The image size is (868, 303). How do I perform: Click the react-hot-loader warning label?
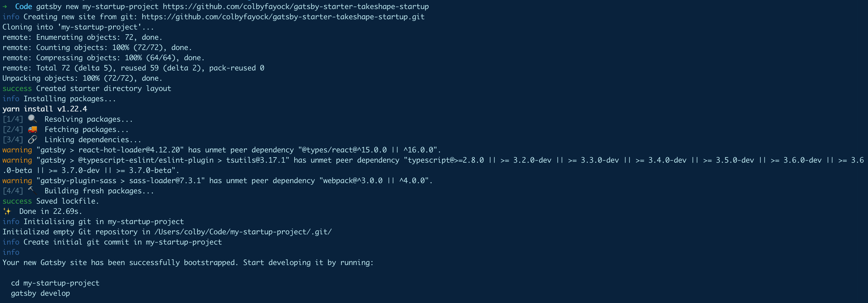[x=17, y=150]
